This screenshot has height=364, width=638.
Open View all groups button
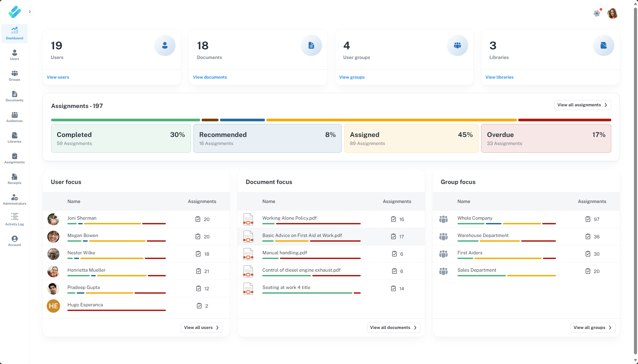coord(593,328)
